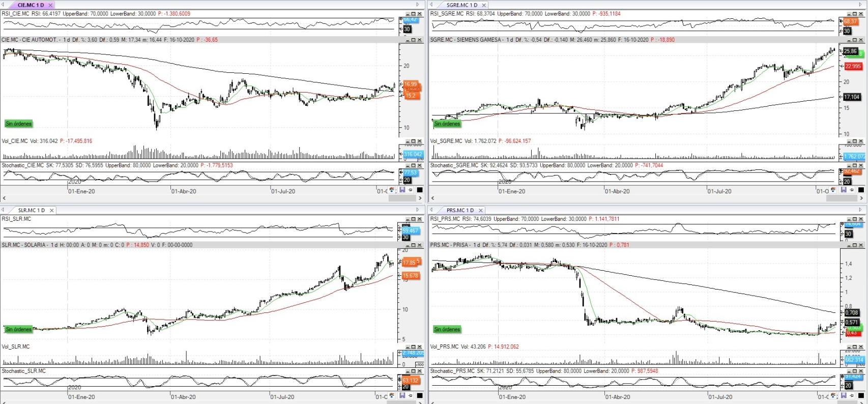Click 'Sin órdenes' badge on SLR.MC chart
Image resolution: width=868 pixels, height=404 pixels.
click(x=18, y=329)
